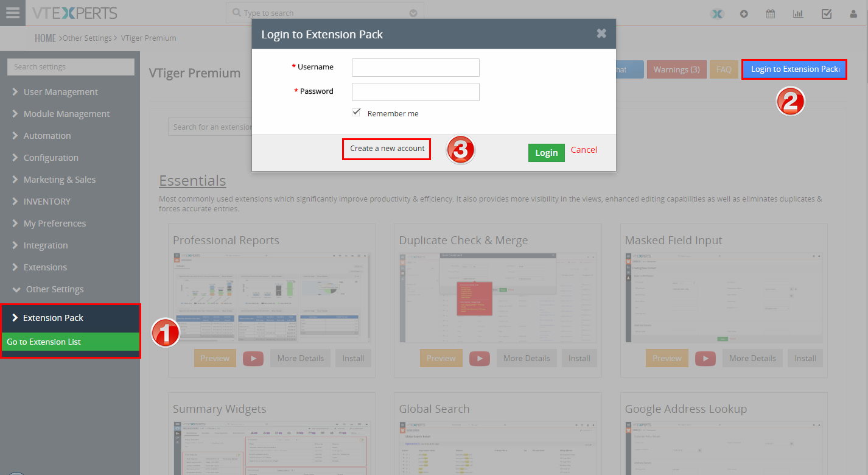View More Details for Masked Field Input
The width and height of the screenshot is (868, 475).
[753, 358]
